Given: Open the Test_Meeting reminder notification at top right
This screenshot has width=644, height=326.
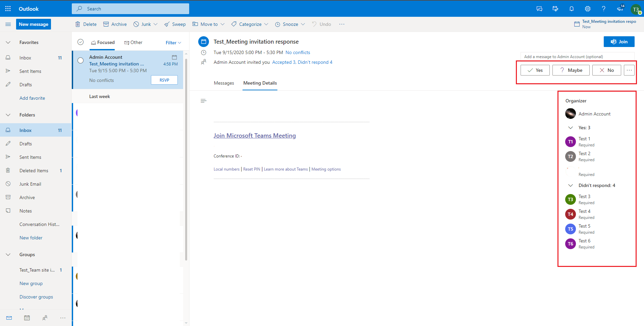Looking at the screenshot, I should (x=605, y=24).
